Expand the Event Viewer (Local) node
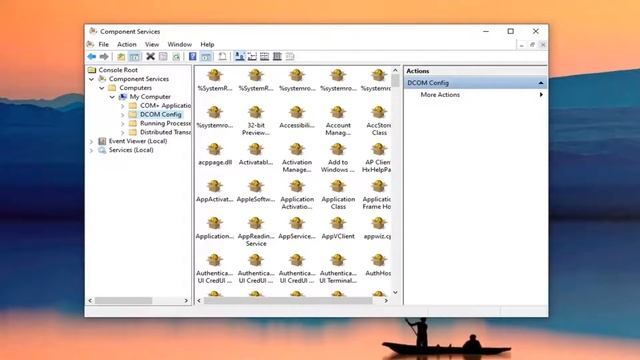 (91, 141)
